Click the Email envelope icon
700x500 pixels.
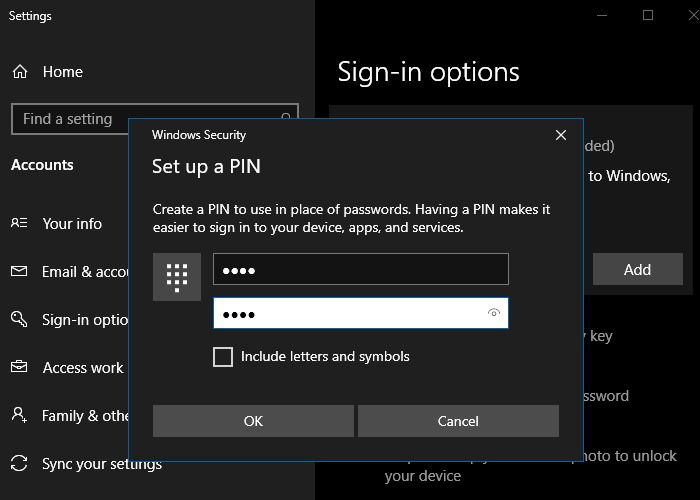[x=19, y=271]
